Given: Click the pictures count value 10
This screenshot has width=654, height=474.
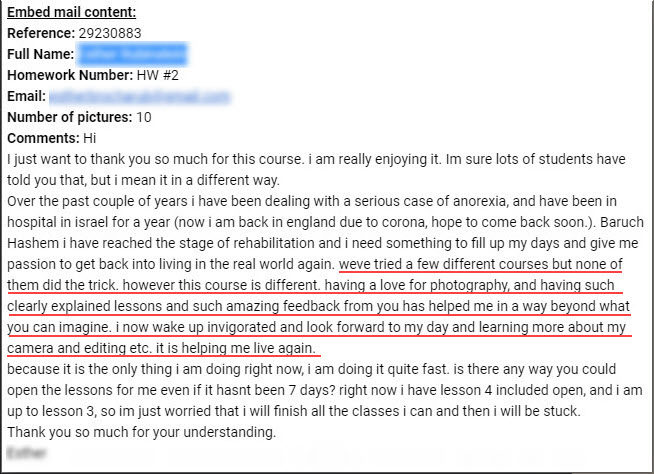Looking at the screenshot, I should tap(144, 117).
